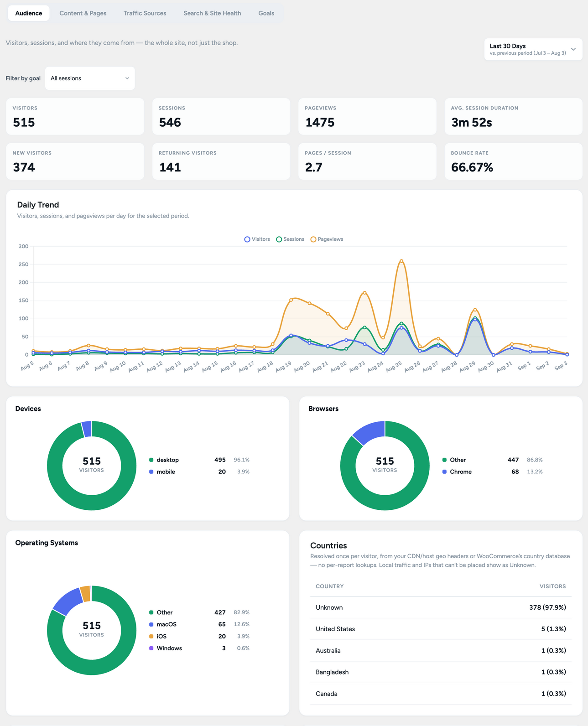Viewport: 588px width, 726px height.
Task: Go to the Traffic Sources tab
Action: [145, 13]
